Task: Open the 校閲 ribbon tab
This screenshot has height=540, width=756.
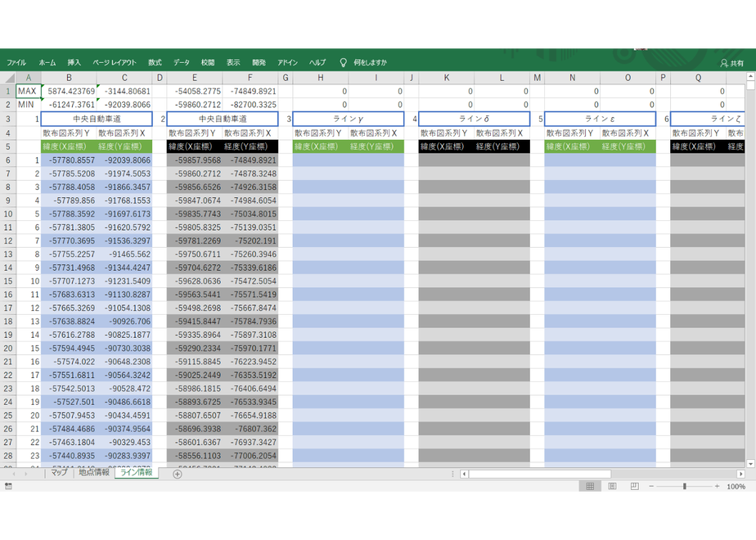Action: click(208, 63)
